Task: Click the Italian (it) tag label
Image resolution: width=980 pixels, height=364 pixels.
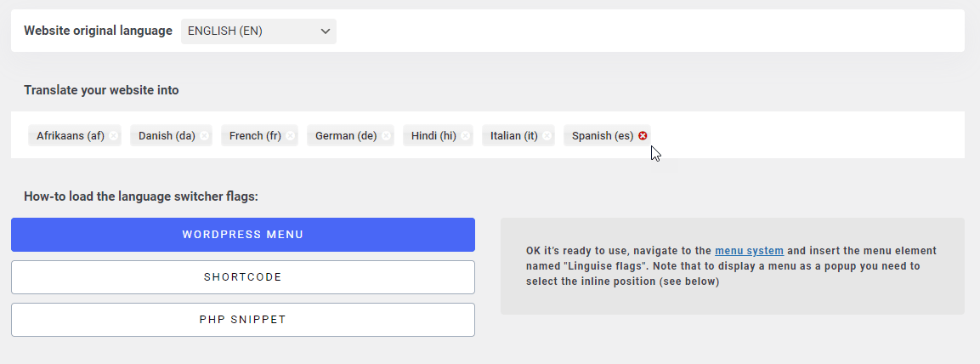Action: (x=514, y=136)
